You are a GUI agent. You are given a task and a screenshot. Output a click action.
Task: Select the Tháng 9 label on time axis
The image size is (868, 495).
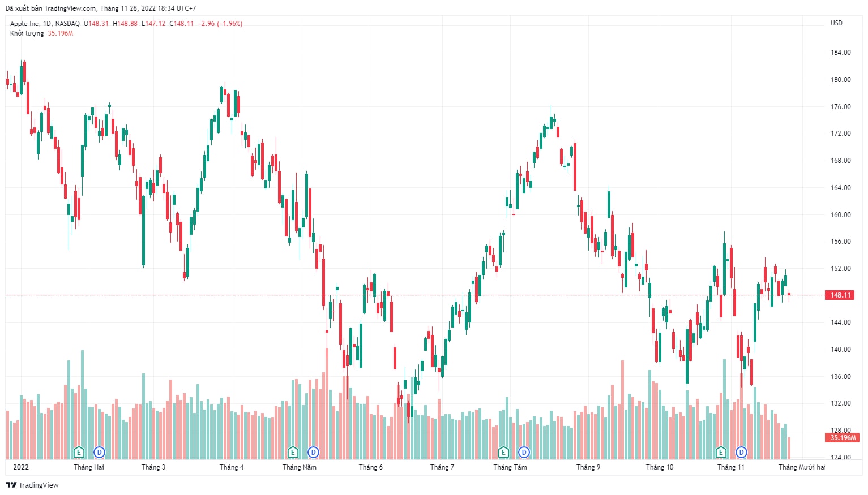point(588,467)
